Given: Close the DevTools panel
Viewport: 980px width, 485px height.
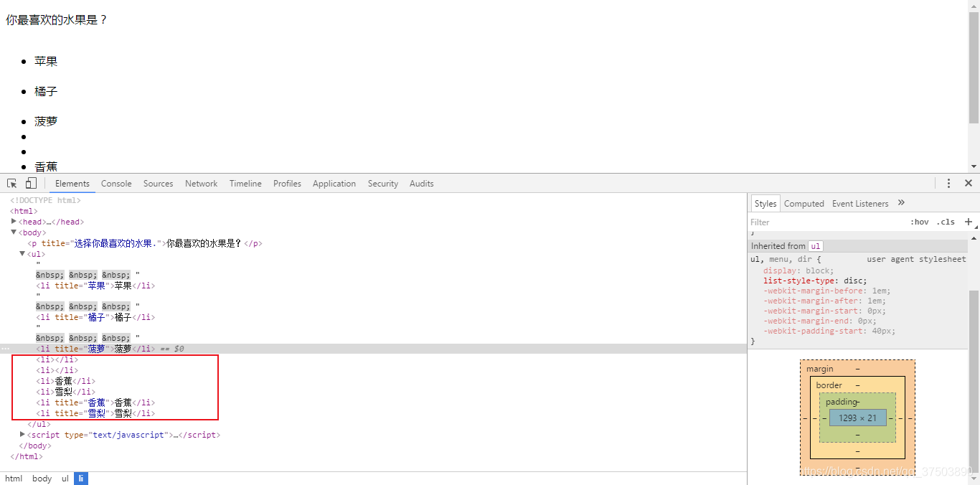Looking at the screenshot, I should click(969, 184).
